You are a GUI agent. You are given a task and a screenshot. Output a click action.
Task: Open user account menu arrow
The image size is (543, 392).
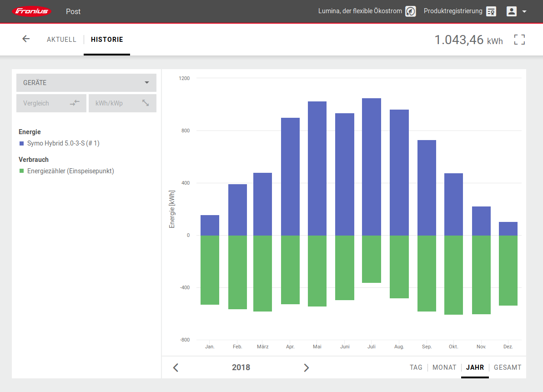pos(524,12)
